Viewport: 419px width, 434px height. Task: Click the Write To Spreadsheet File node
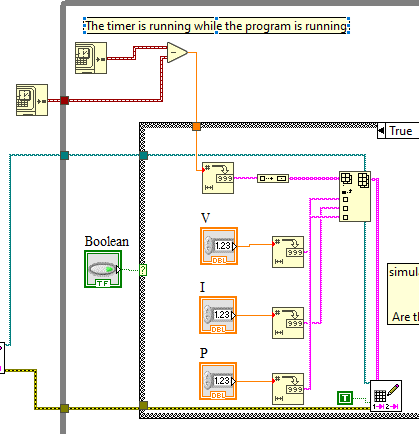[x=386, y=396]
